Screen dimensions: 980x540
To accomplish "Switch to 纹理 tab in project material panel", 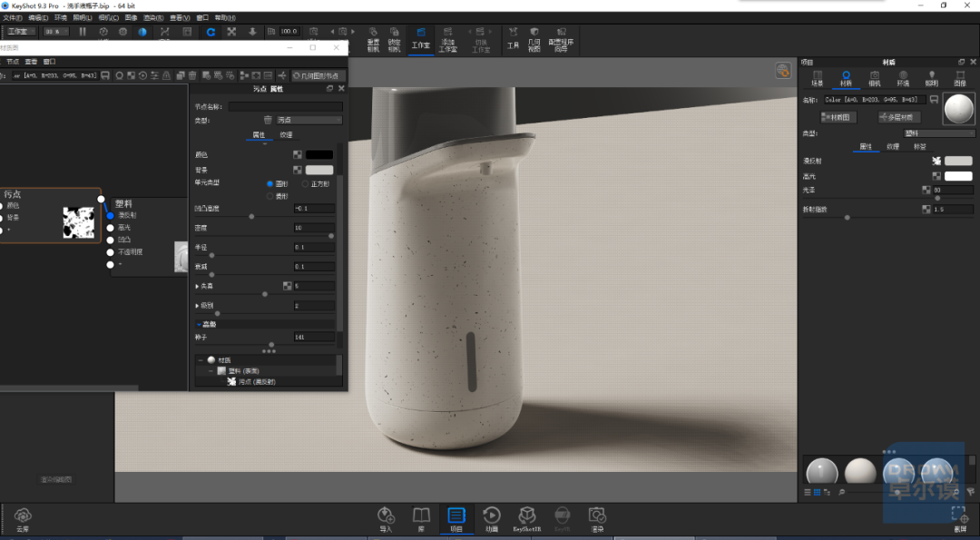I will [893, 146].
